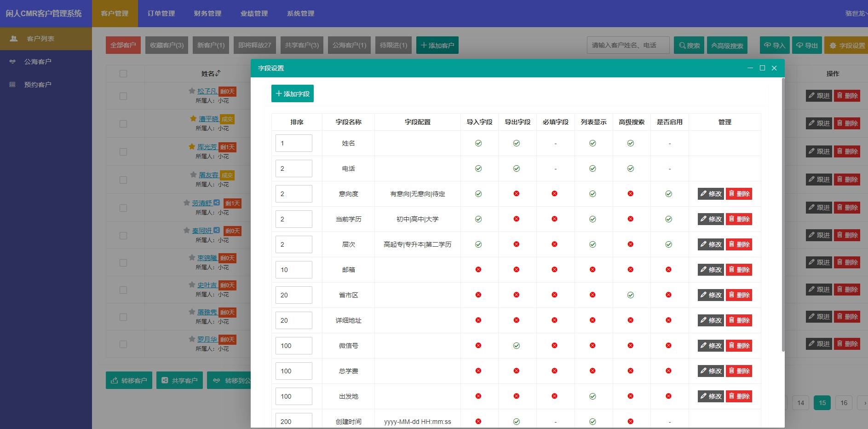The image size is (868, 429).
Task: Select the 即将释放27 filter tab
Action: (x=255, y=45)
